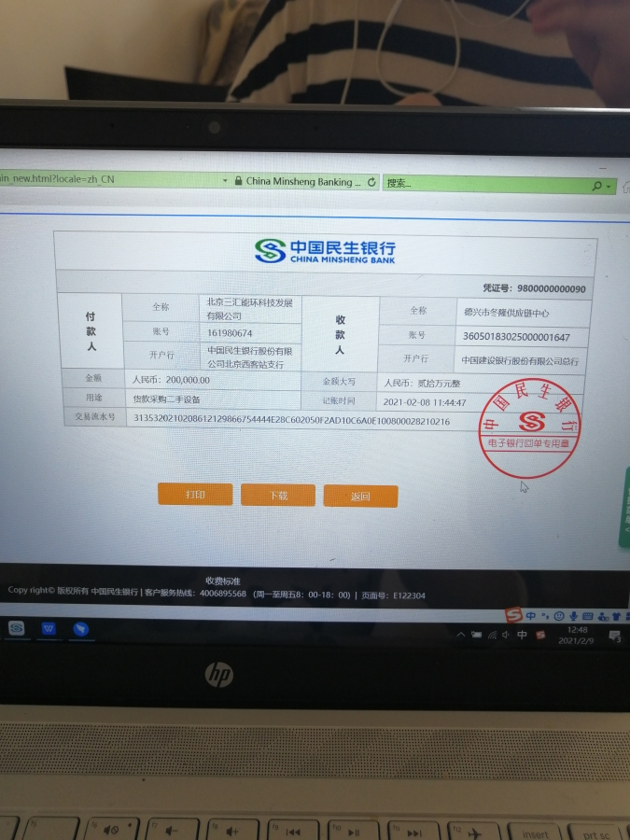Screen dimensions: 630x840
Task: Click the browser address bar URL
Action: [58, 179]
